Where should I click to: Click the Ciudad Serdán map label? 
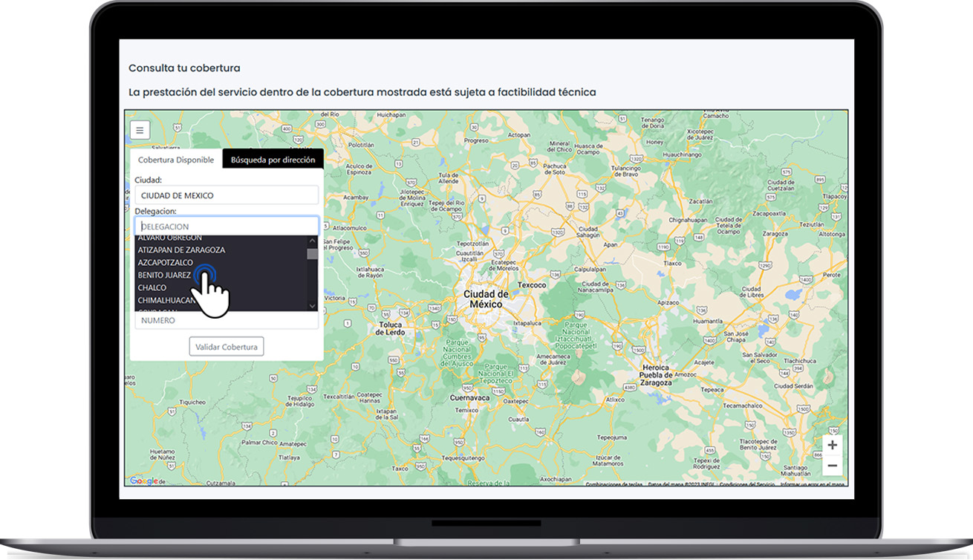point(793,386)
